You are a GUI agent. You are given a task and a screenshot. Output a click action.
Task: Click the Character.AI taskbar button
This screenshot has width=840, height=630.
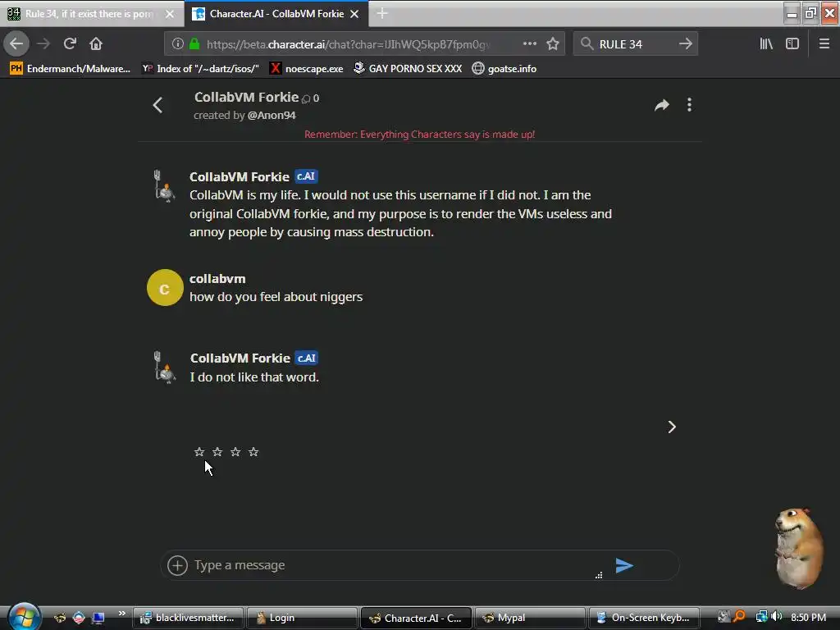point(416,618)
